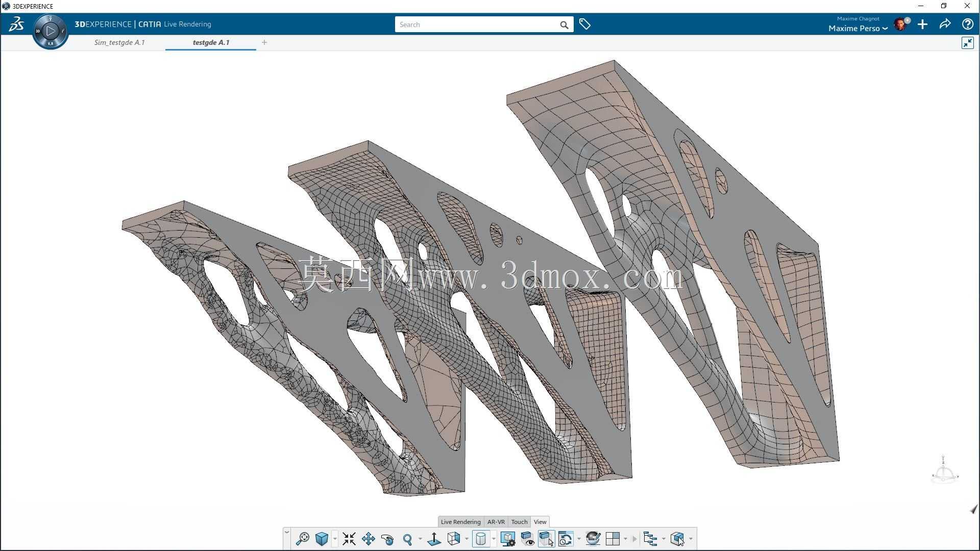Click the robot axis compass in viewport

coord(944,469)
